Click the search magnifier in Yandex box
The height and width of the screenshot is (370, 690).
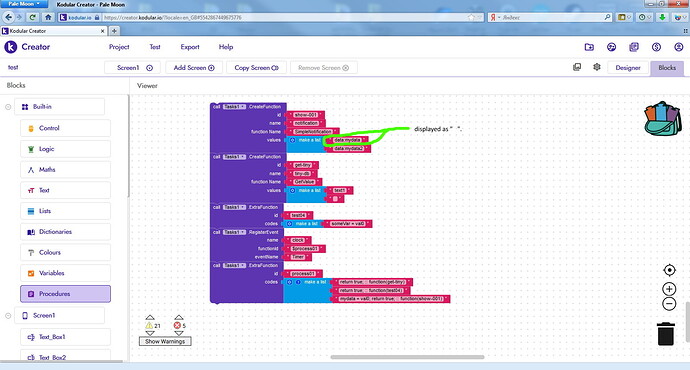pos(607,17)
